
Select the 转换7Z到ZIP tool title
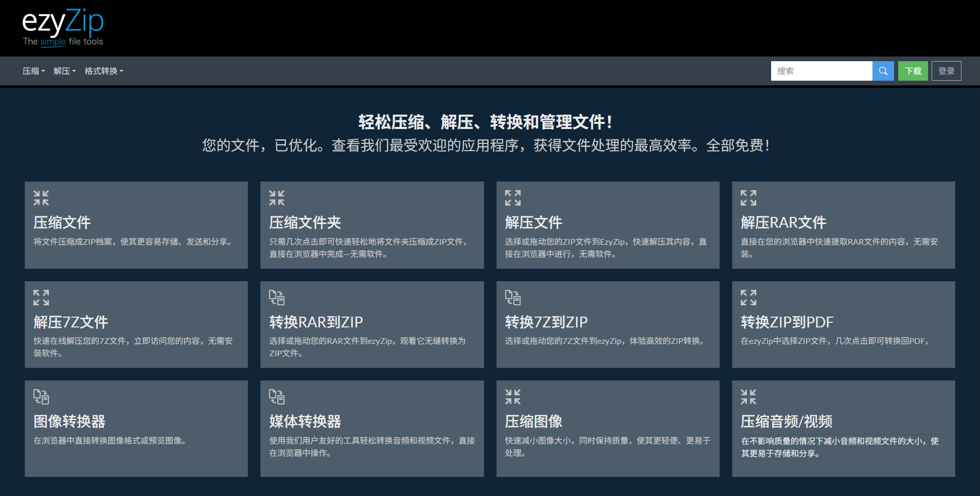point(546,322)
